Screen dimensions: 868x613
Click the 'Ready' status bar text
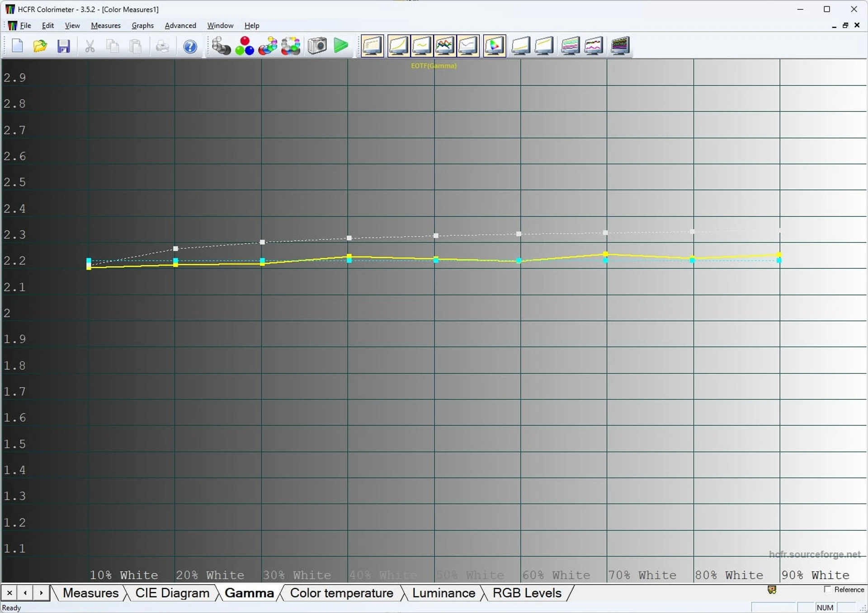[11, 608]
